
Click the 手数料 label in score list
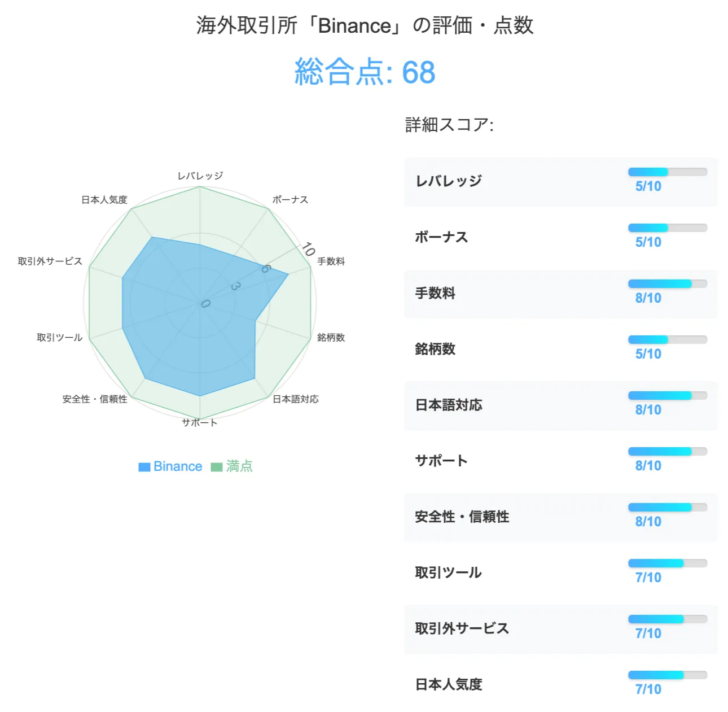coord(435,293)
